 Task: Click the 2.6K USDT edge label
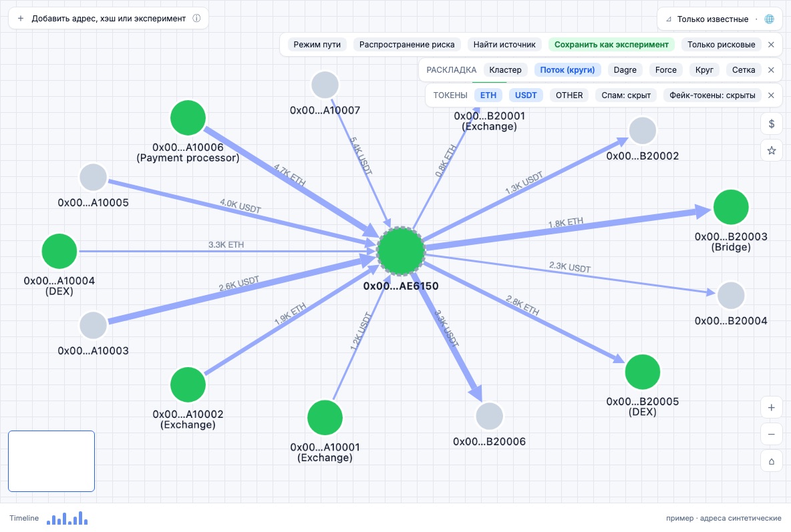click(x=239, y=284)
